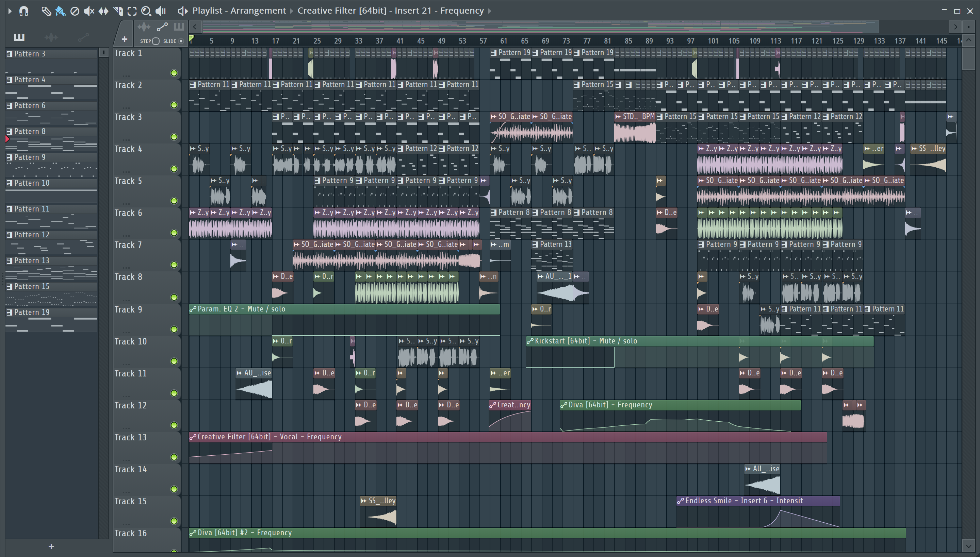The image size is (980, 557).
Task: Expand arrow after Frequency breadcrumb
Action: click(x=490, y=11)
